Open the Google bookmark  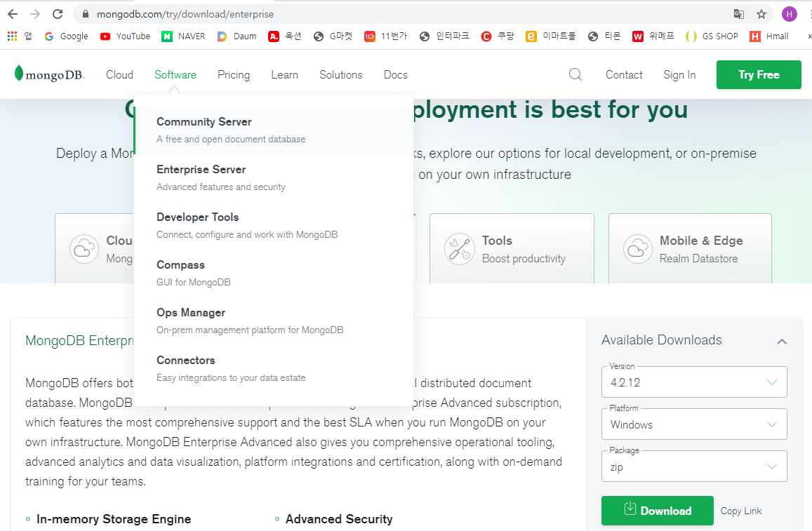point(66,36)
